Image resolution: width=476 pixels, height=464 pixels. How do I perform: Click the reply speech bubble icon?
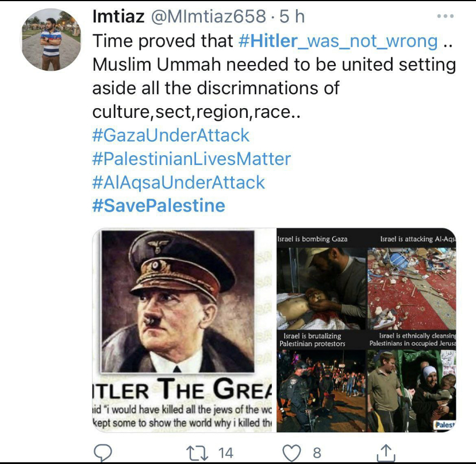[103, 453]
